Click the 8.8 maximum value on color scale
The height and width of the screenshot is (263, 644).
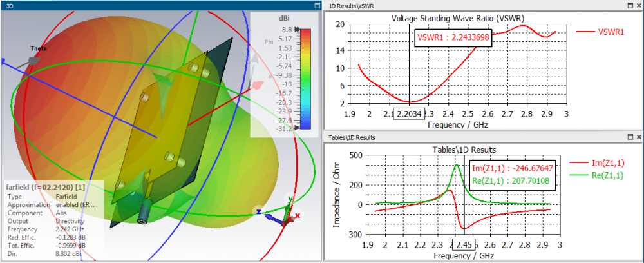287,30
